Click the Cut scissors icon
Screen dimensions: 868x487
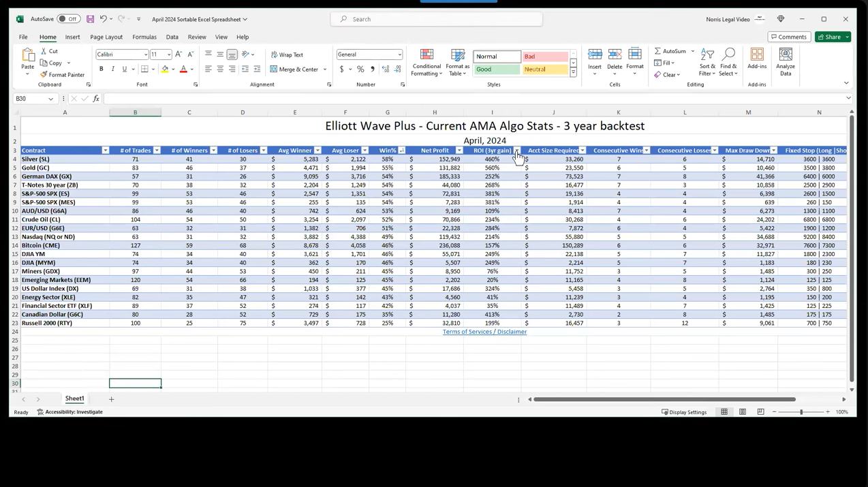(44, 51)
